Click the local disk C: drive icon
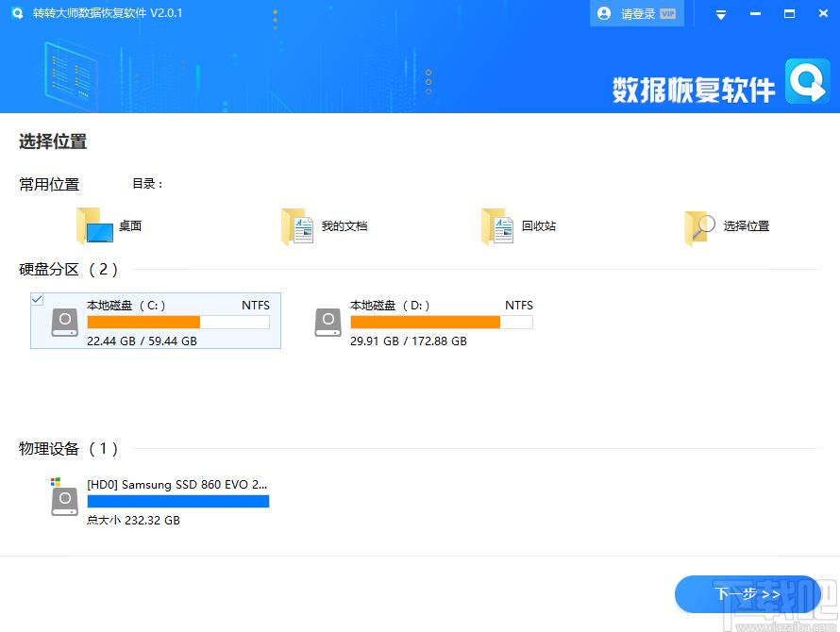 pyautogui.click(x=64, y=322)
